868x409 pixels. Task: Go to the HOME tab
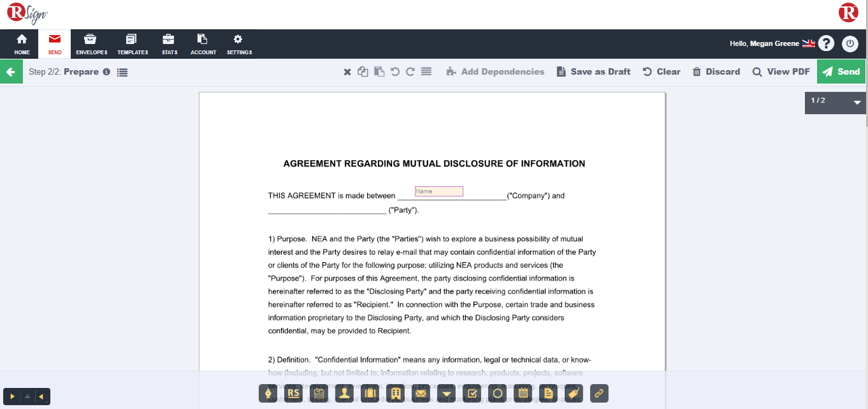pyautogui.click(x=22, y=44)
